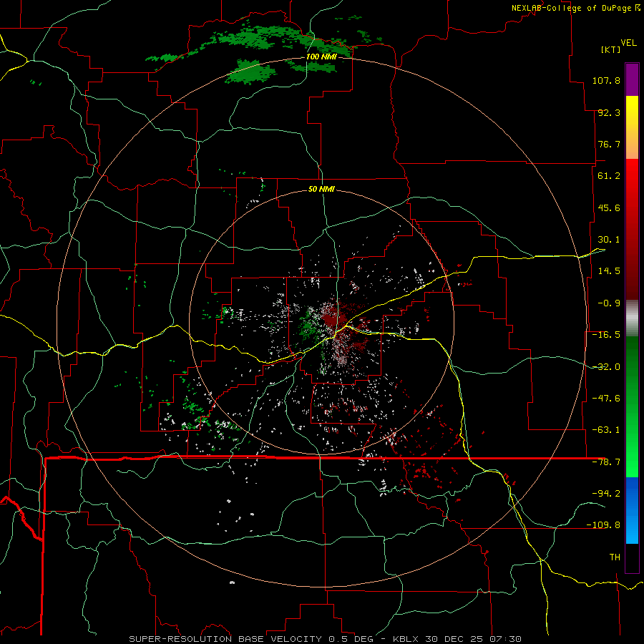644x644 pixels.
Task: Pick the red segment of color bar
Action: tap(632, 229)
